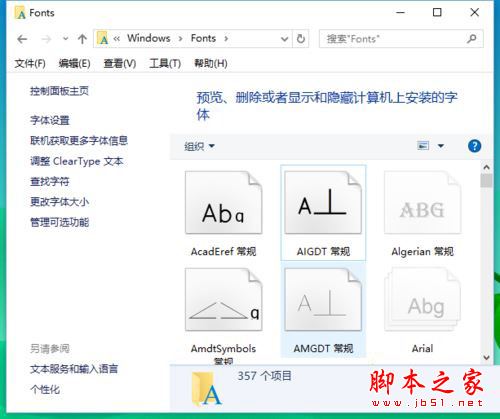The image size is (500, 419).
Task: Expand the chevron after Windows breadcrumb
Action: coord(180,39)
